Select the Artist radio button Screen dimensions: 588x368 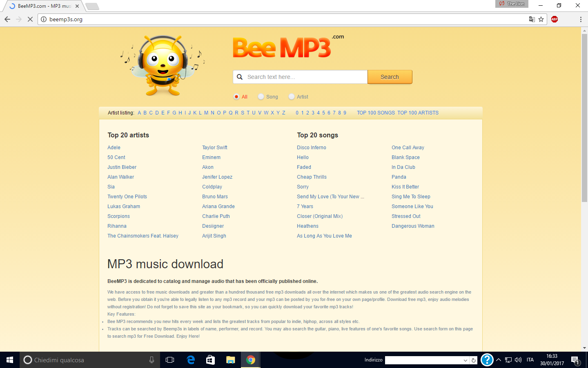pyautogui.click(x=292, y=97)
